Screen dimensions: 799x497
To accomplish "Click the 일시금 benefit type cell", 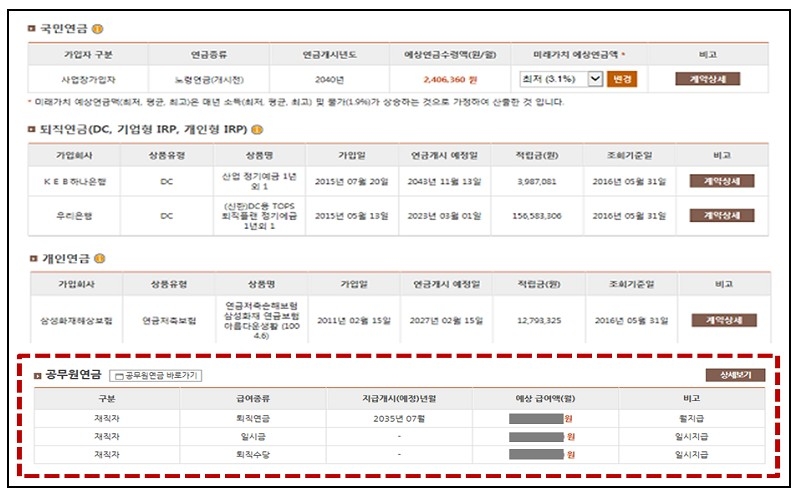I will (x=253, y=436).
